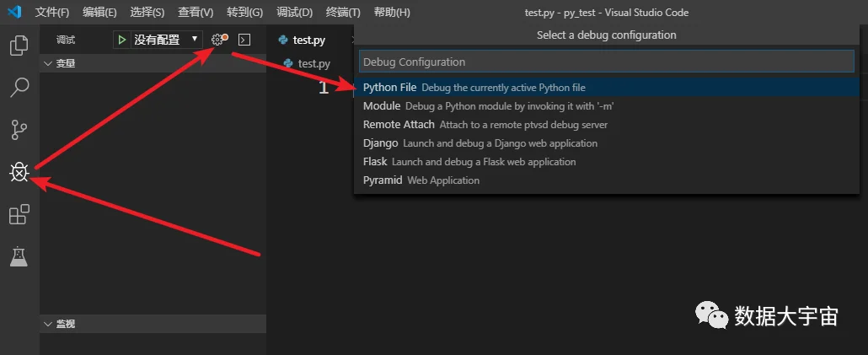Image resolution: width=868 pixels, height=355 pixels.
Task: Focus the Debug Configuration input field
Action: click(606, 62)
